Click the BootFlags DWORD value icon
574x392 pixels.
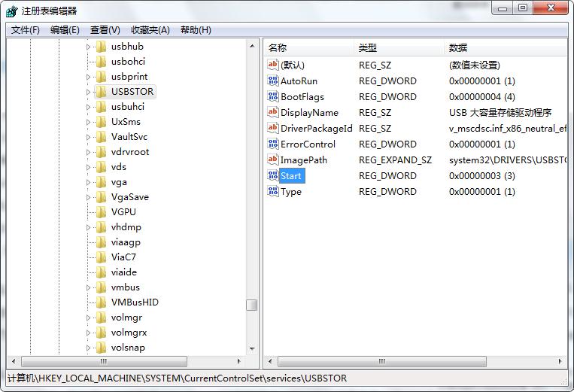pos(273,96)
